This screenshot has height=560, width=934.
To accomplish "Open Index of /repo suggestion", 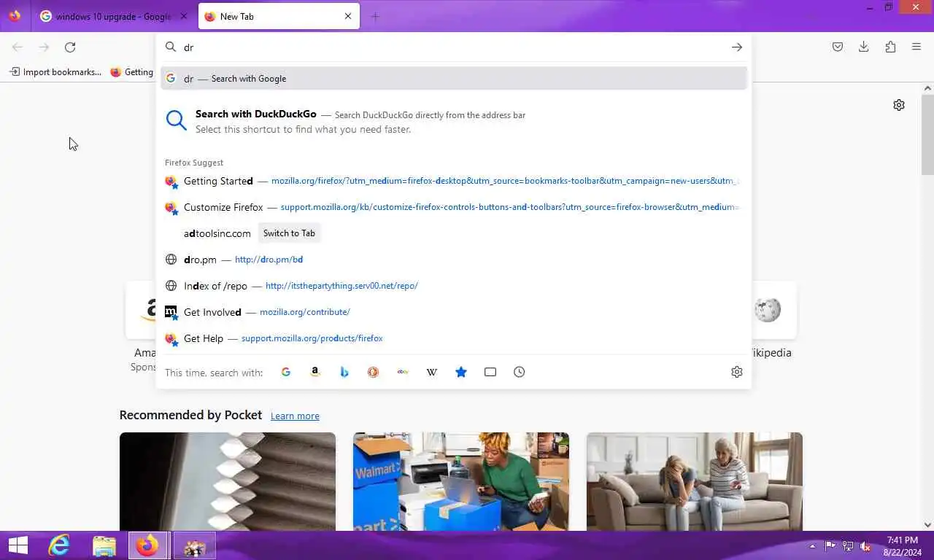I will coord(454,286).
